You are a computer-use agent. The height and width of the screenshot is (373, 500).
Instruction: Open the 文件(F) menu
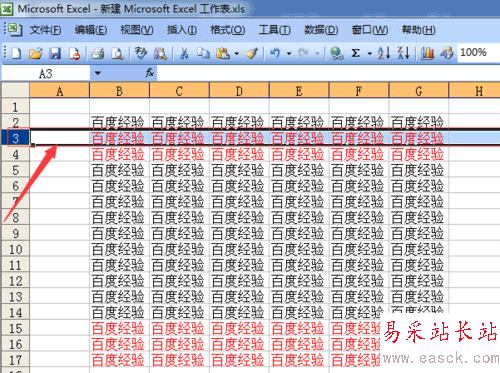coord(45,30)
